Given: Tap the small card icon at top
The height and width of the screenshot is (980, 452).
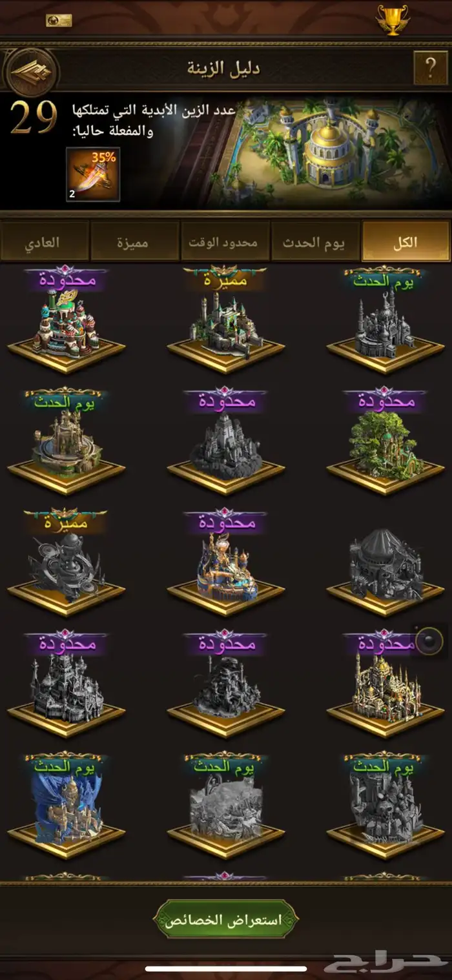Looking at the screenshot, I should [59, 21].
